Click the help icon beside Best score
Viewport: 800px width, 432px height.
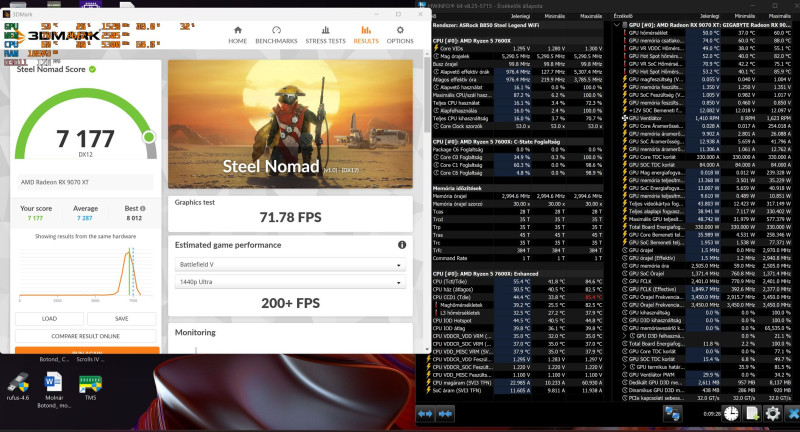(x=143, y=208)
